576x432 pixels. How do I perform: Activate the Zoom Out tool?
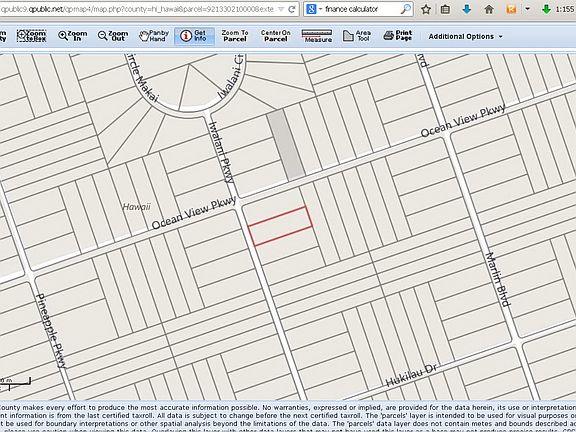point(113,36)
